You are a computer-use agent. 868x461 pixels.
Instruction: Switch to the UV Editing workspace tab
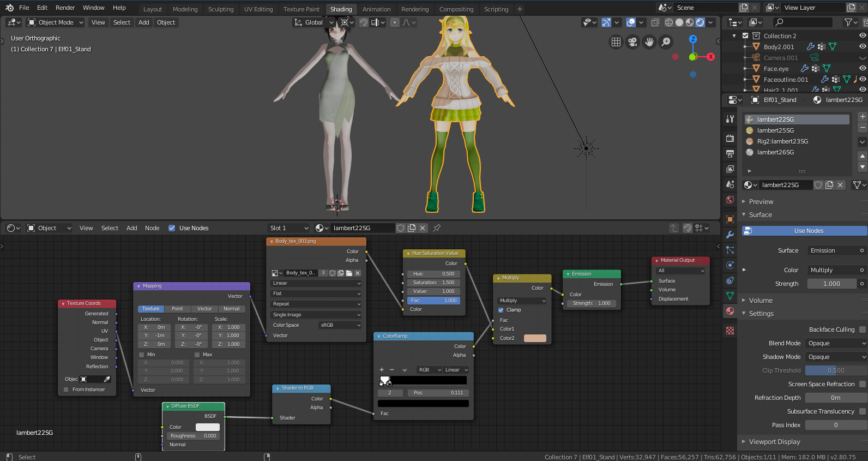pyautogui.click(x=258, y=9)
